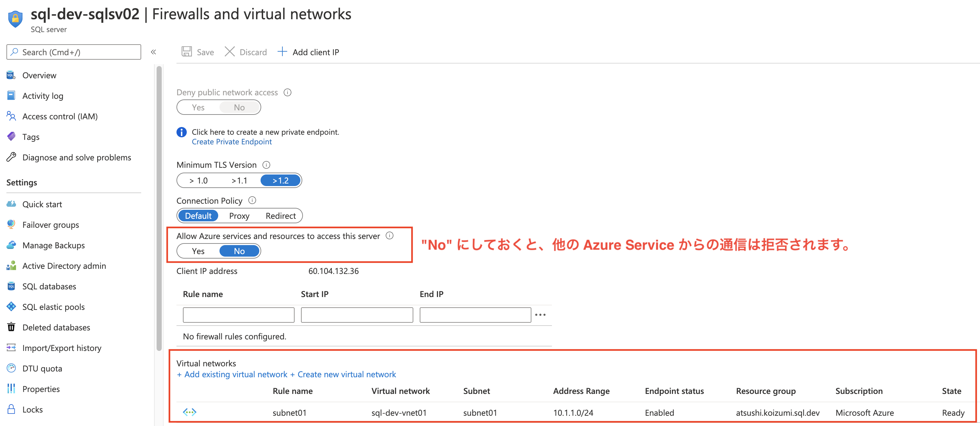Set Allow Azure services to Yes

[x=198, y=251]
